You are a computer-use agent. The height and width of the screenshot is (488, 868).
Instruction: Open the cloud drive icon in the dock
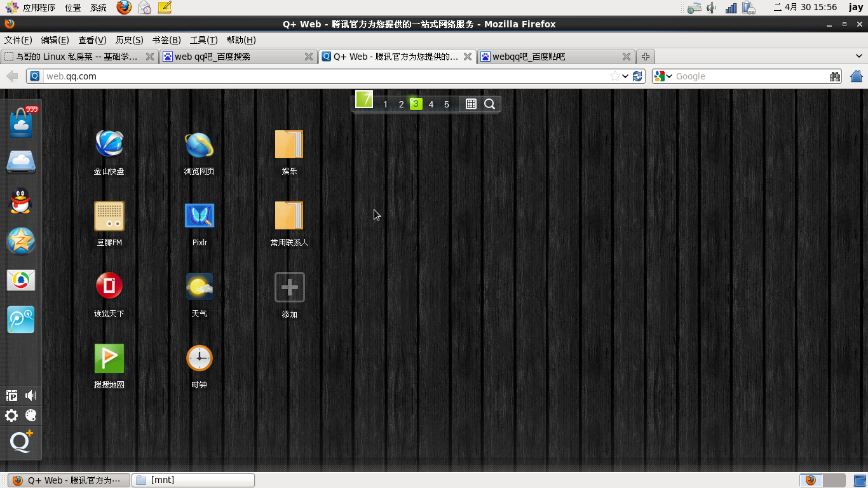(21, 162)
